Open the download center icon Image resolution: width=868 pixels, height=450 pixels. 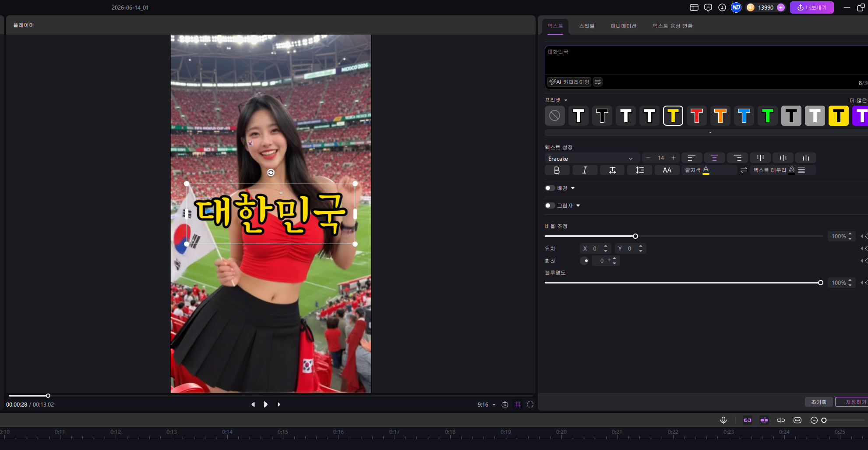722,7
